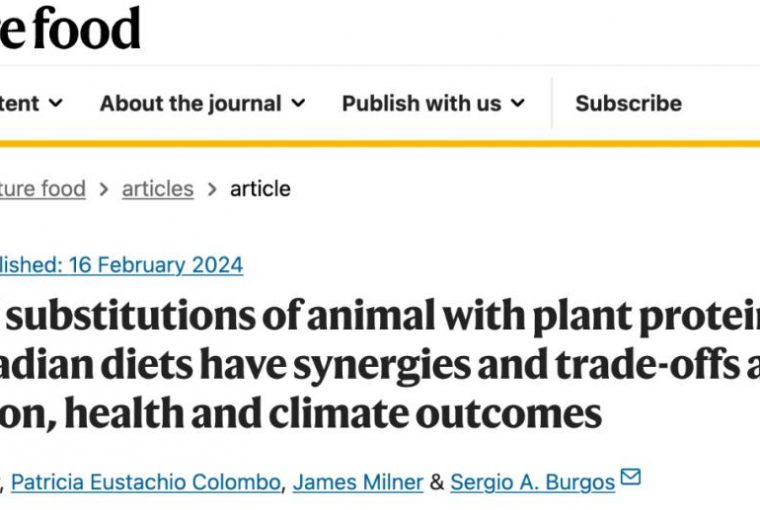Click the chevron next to About the journal
The width and height of the screenshot is (760, 510).
click(297, 103)
